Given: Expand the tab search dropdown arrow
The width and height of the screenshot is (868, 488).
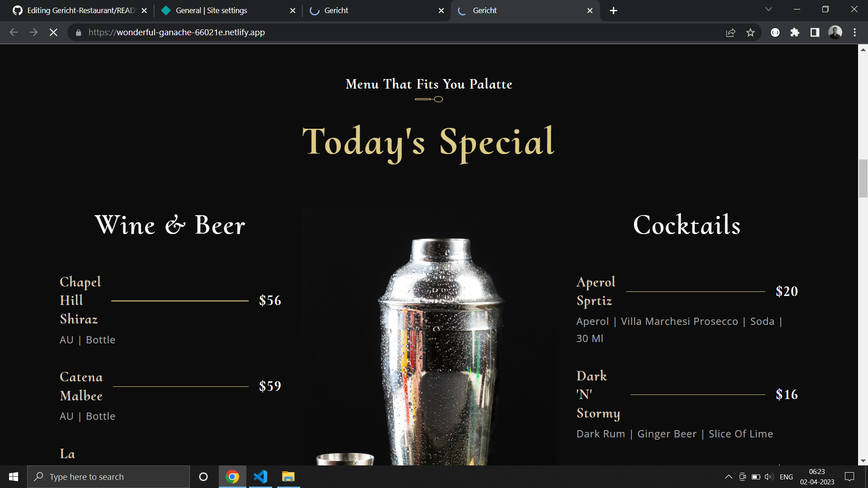Looking at the screenshot, I should pyautogui.click(x=768, y=9).
